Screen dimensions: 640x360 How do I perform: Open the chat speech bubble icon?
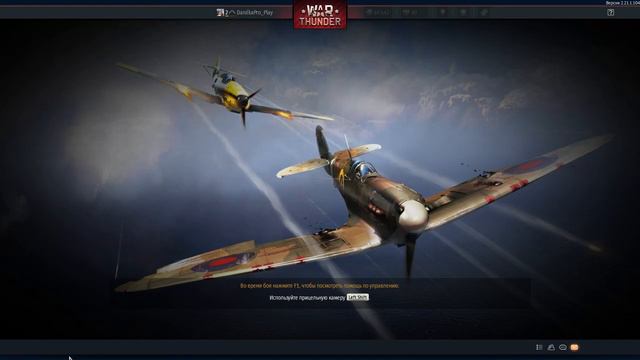click(563, 347)
